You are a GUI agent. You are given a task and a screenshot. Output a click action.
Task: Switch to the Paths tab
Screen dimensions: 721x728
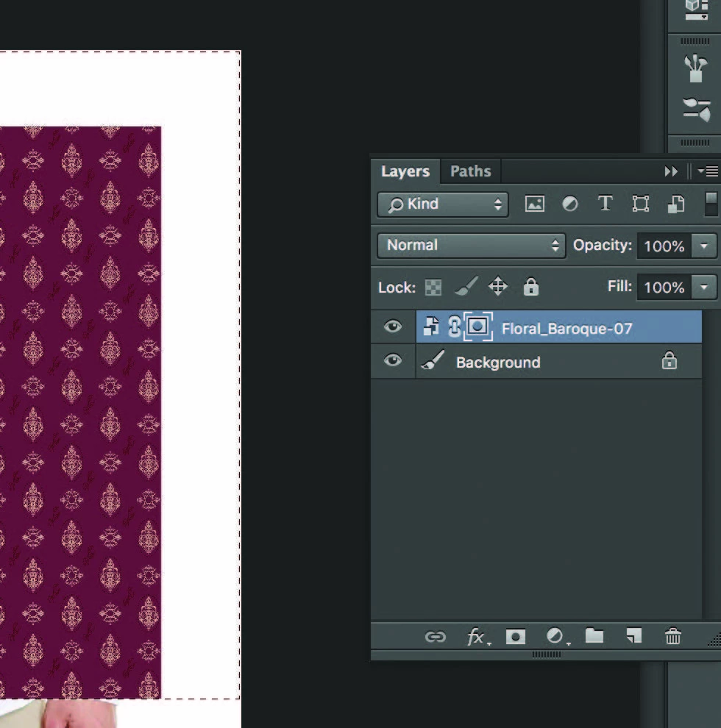(x=470, y=171)
